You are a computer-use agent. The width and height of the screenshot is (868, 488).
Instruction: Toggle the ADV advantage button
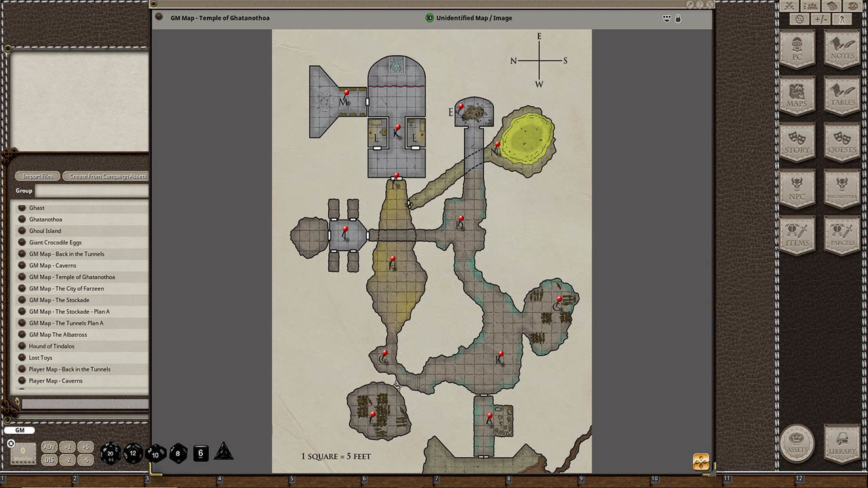[49, 447]
